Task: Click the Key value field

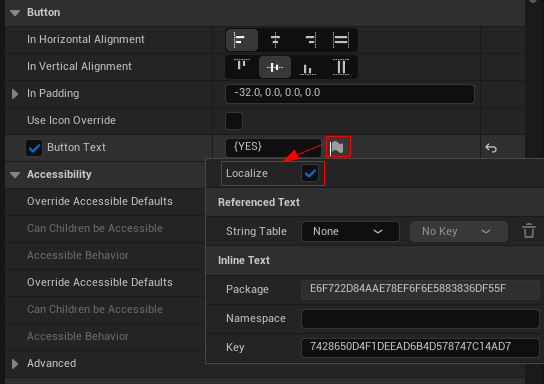Action: point(420,347)
